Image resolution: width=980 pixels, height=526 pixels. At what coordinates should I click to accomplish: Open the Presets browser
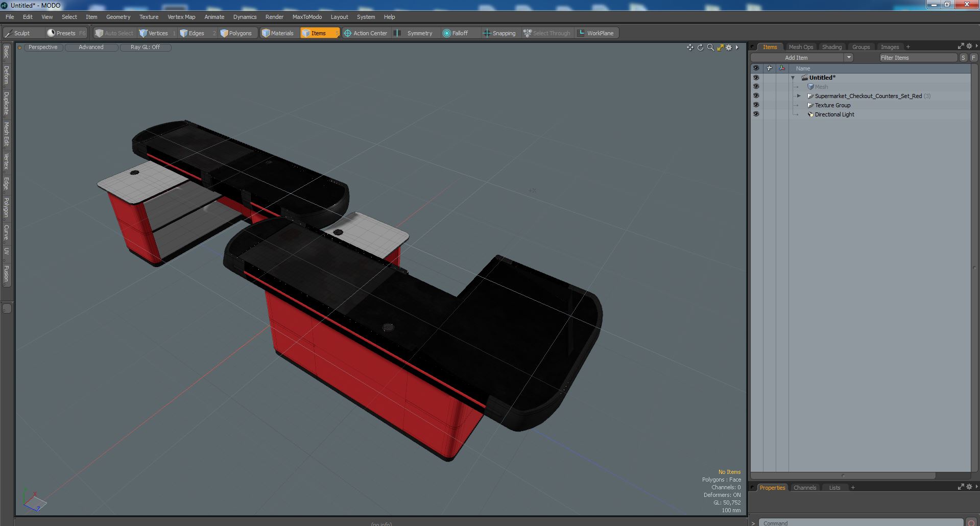click(66, 33)
